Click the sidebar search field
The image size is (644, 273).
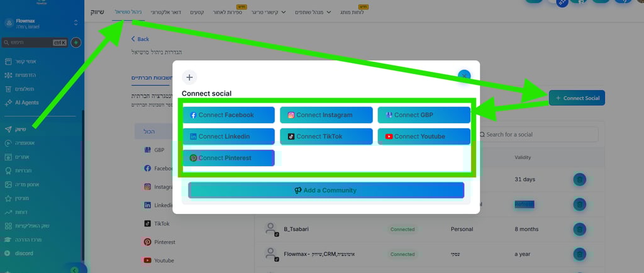pyautogui.click(x=35, y=42)
